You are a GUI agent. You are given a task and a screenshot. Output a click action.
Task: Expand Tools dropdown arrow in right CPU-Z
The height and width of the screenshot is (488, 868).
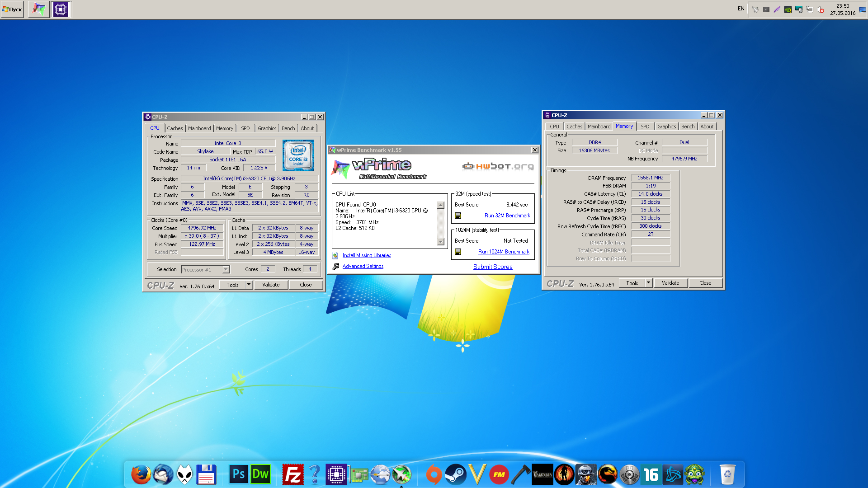click(648, 283)
